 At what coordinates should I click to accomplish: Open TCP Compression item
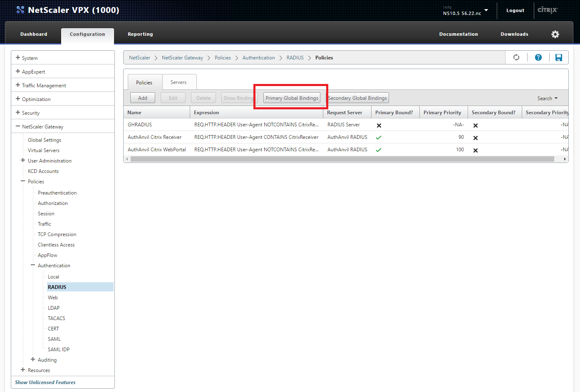pos(57,234)
